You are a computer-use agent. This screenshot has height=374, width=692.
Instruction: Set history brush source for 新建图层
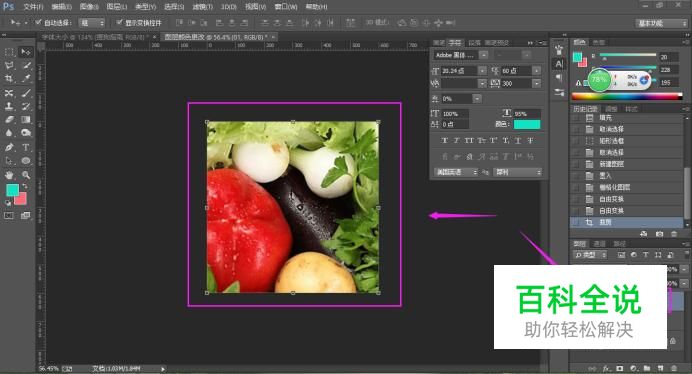[x=575, y=164]
